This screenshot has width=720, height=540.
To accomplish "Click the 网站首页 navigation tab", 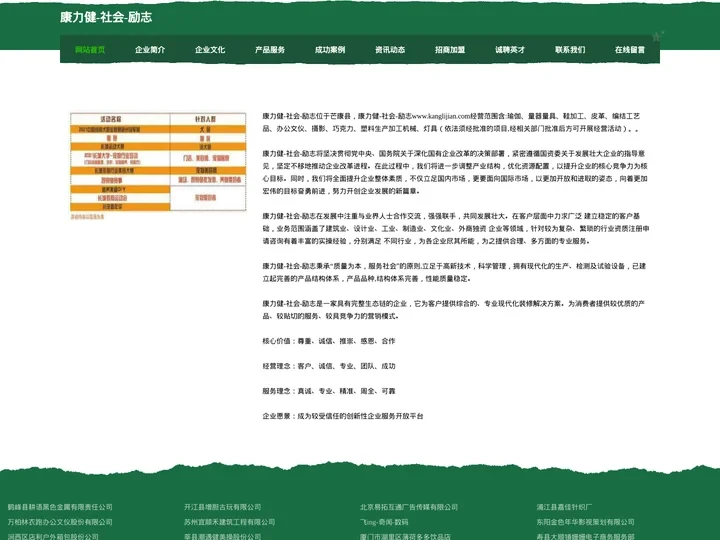I will (90, 49).
